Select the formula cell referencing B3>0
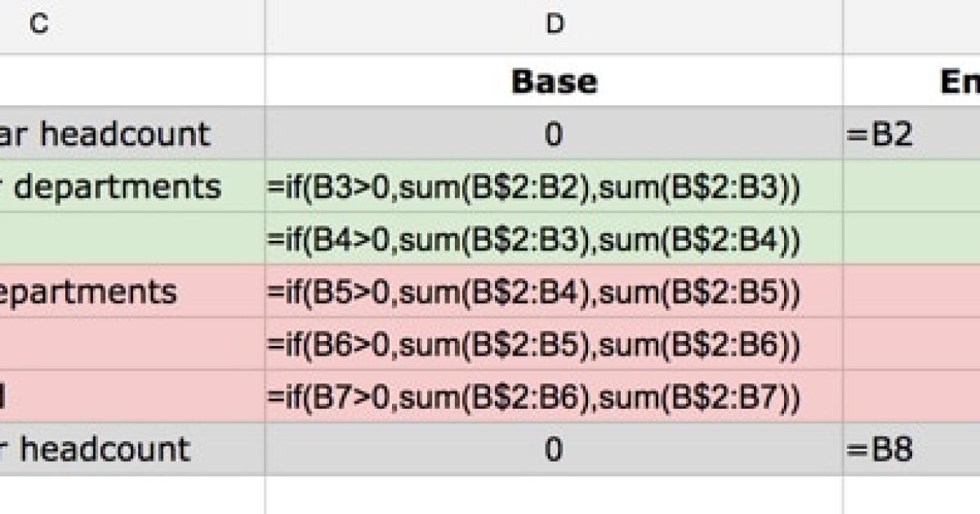The height and width of the screenshot is (514, 980). 555,188
